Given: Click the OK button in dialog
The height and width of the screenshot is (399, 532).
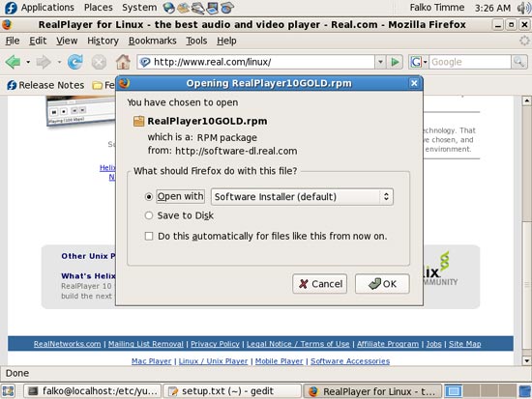Looking at the screenshot, I should [x=382, y=284].
